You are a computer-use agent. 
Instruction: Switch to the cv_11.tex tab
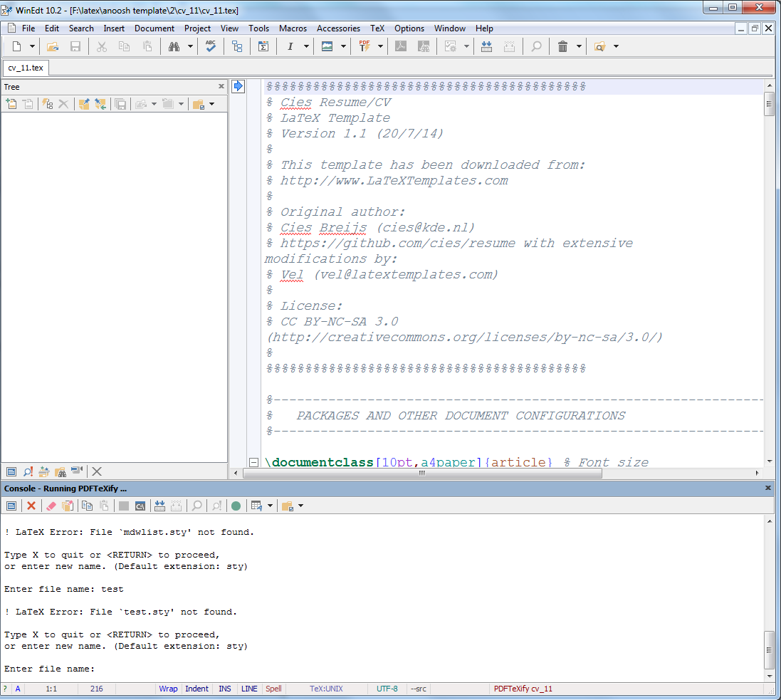(26, 68)
